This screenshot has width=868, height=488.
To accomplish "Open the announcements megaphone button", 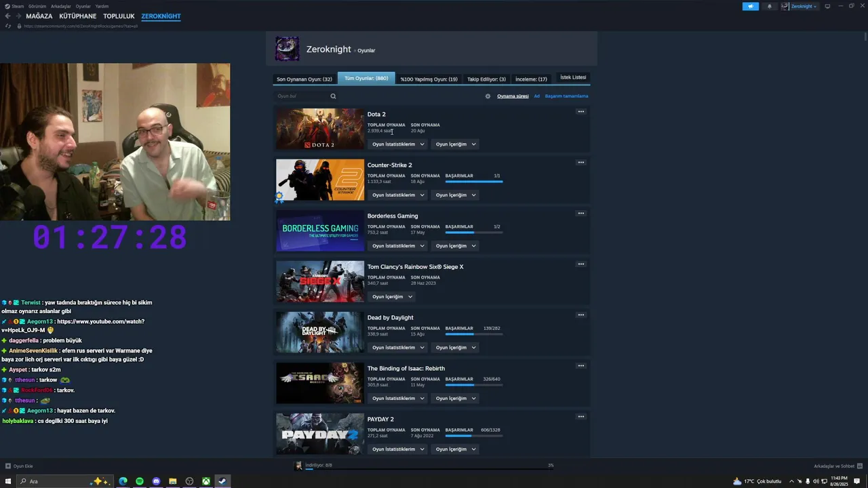I will (x=751, y=6).
